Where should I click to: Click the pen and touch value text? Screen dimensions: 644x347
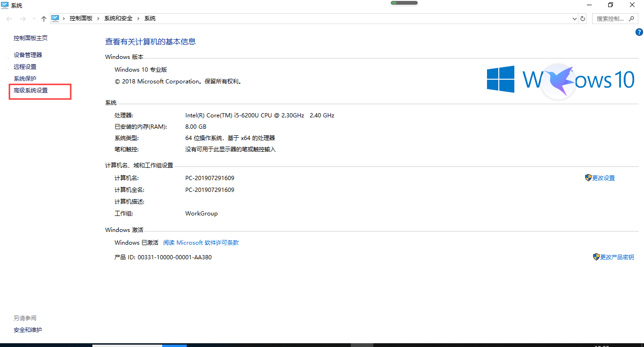pyautogui.click(x=231, y=149)
